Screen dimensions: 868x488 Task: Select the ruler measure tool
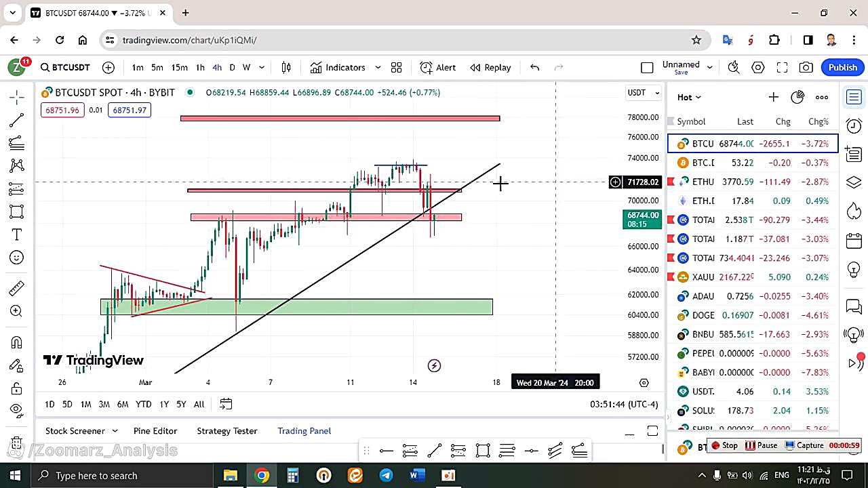pos(17,289)
